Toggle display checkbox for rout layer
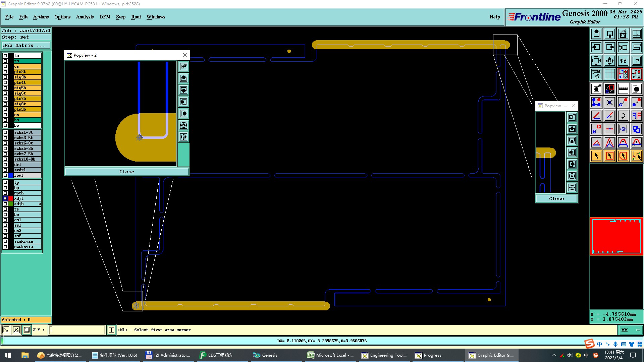644x362 pixels. point(5,175)
